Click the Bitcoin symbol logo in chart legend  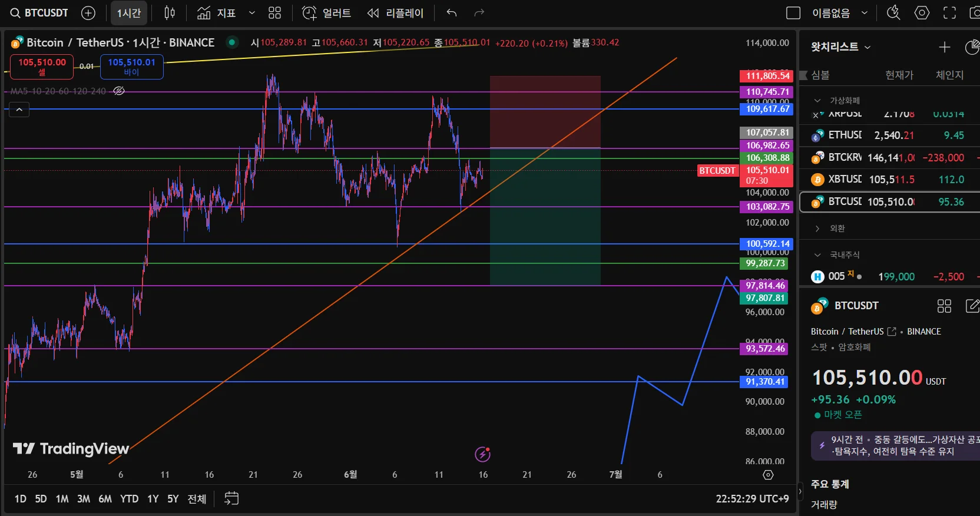[x=17, y=42]
